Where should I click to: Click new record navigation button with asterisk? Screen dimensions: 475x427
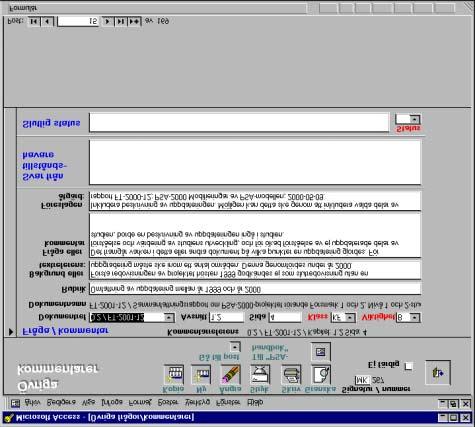134,21
